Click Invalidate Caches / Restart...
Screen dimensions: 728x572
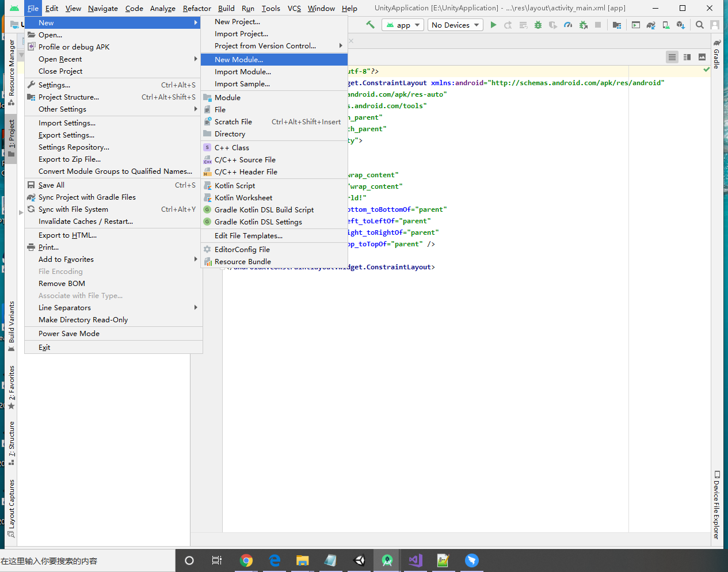coord(113,221)
